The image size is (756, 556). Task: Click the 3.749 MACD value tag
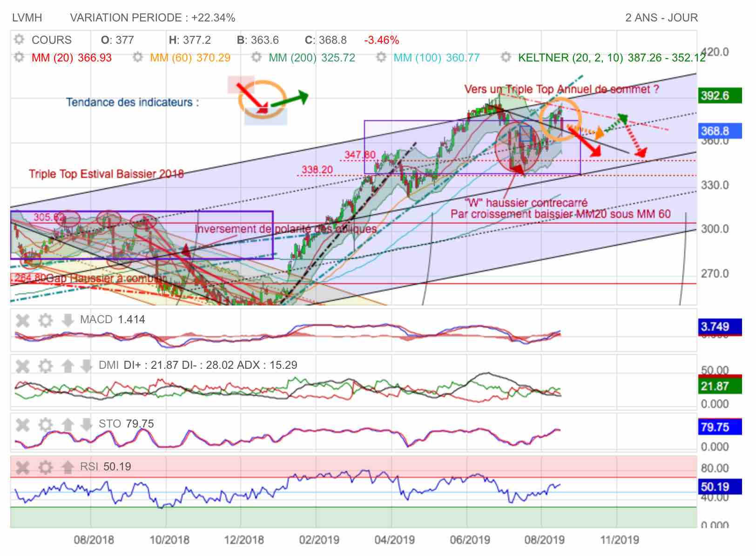720,326
